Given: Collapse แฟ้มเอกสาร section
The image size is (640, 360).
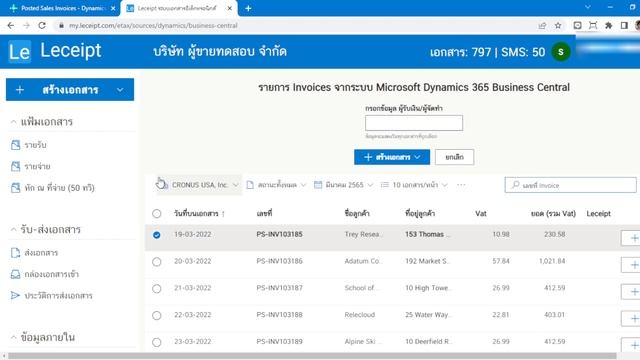Looking at the screenshot, I should [13, 122].
